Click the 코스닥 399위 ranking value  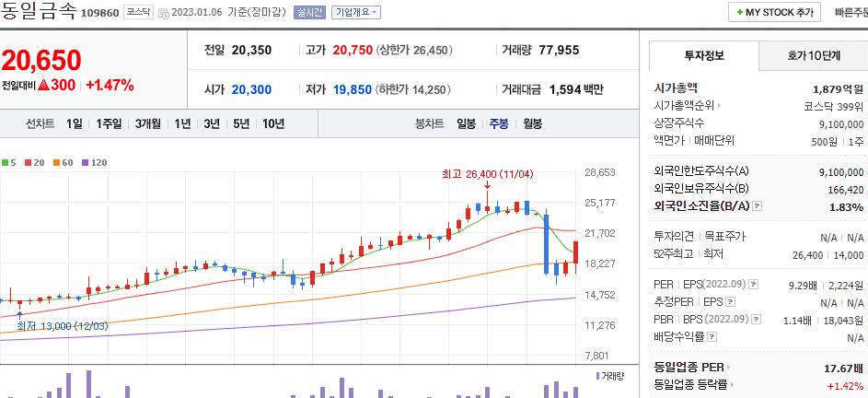tap(834, 106)
